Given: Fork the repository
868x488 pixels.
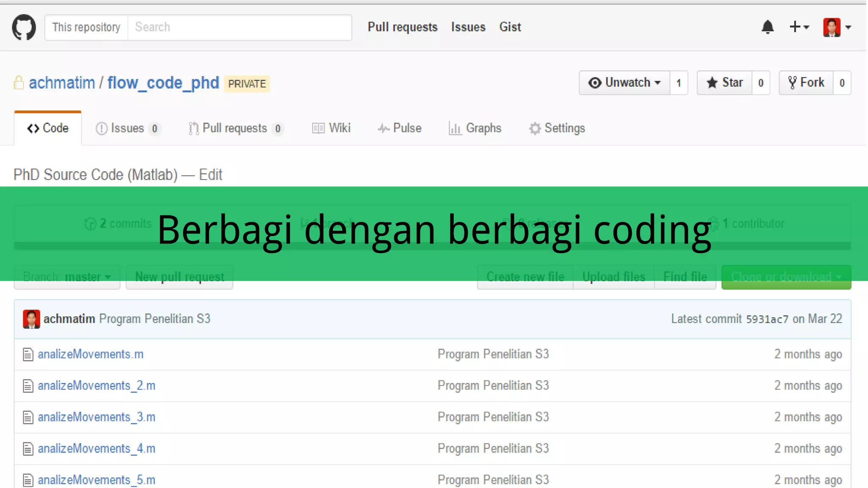Looking at the screenshot, I should click(806, 83).
